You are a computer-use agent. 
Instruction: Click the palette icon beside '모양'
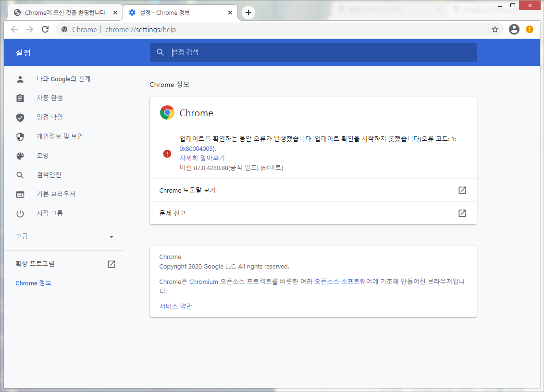(x=20, y=156)
